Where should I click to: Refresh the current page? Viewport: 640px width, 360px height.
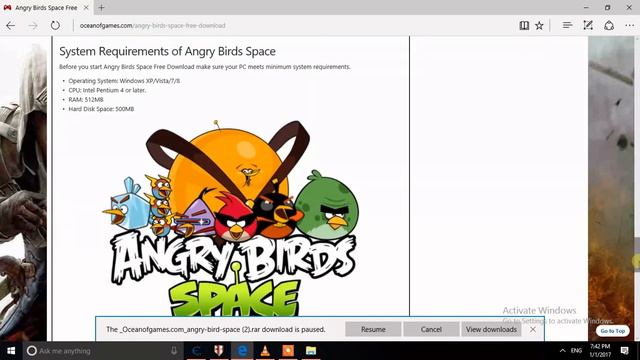(55, 25)
